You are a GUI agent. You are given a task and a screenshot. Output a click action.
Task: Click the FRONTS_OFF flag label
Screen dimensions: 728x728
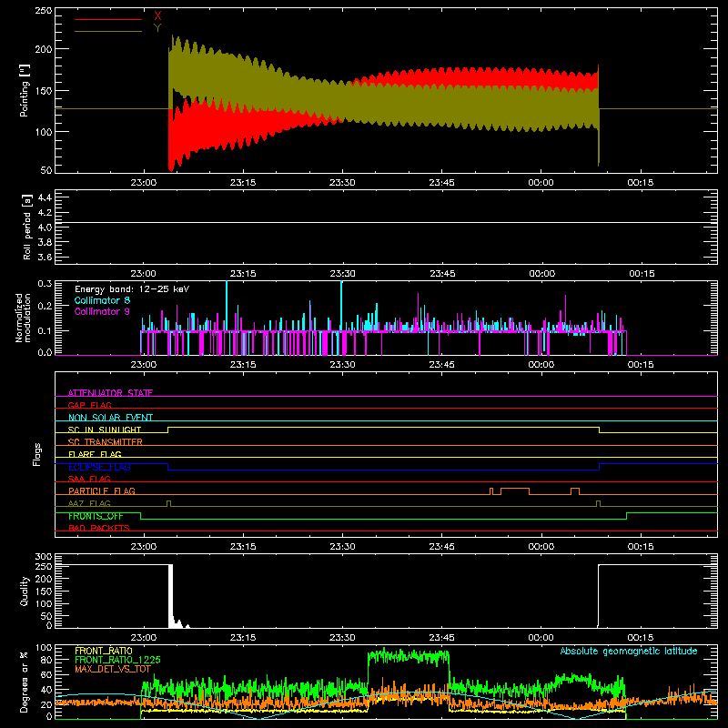coord(96,516)
